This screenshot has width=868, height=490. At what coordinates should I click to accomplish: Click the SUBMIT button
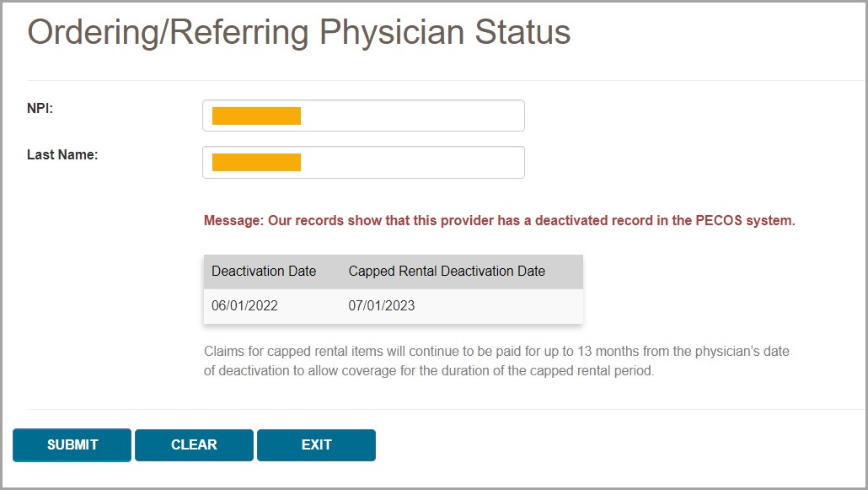point(72,445)
